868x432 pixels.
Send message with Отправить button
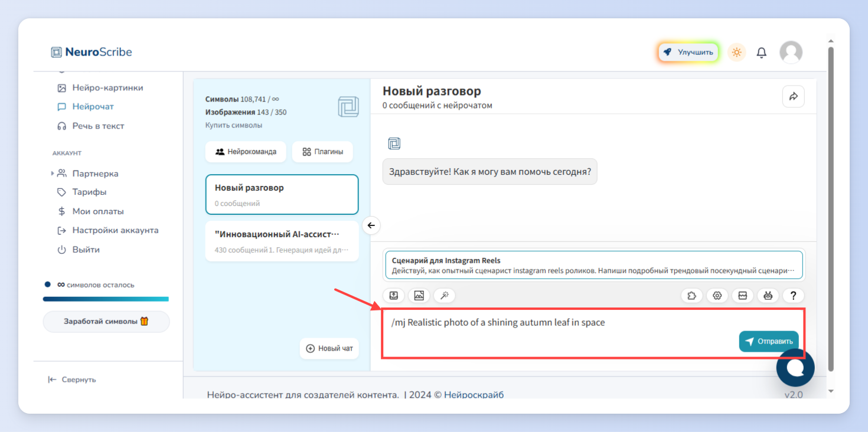pos(769,341)
